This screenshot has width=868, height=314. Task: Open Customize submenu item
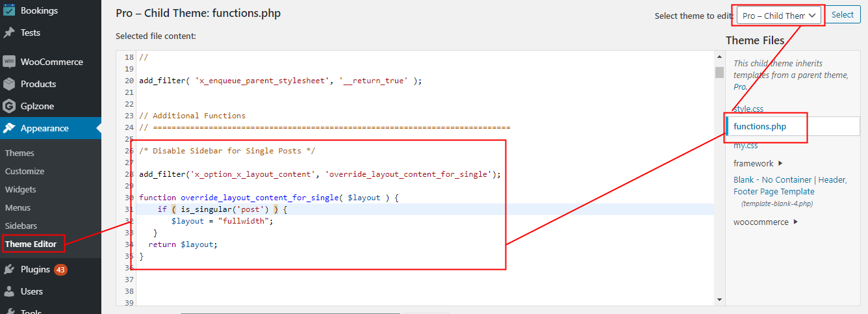pos(25,171)
